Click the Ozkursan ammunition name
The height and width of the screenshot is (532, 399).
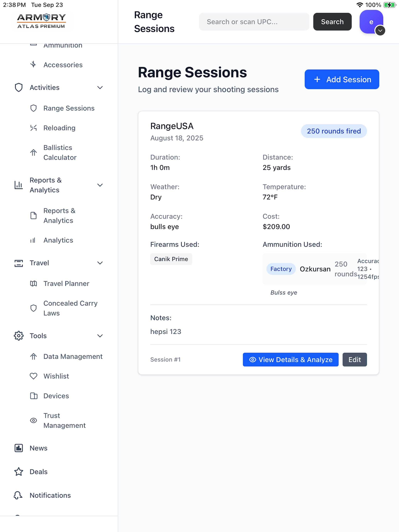coord(315,269)
